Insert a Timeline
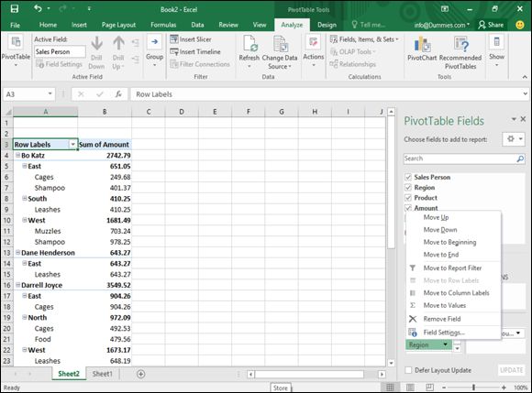532x393 pixels. coord(195,51)
